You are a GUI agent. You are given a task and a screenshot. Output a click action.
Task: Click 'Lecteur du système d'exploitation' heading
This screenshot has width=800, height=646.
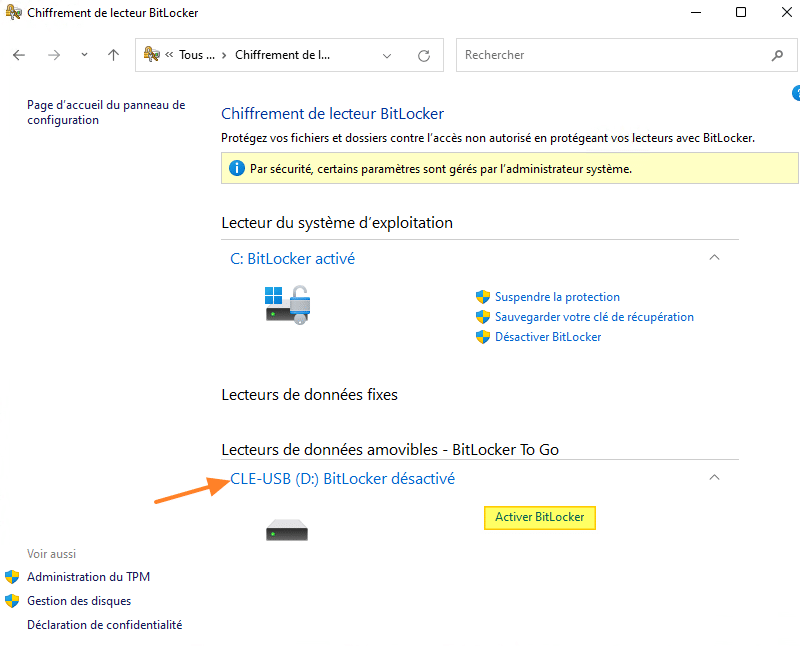pos(337,222)
